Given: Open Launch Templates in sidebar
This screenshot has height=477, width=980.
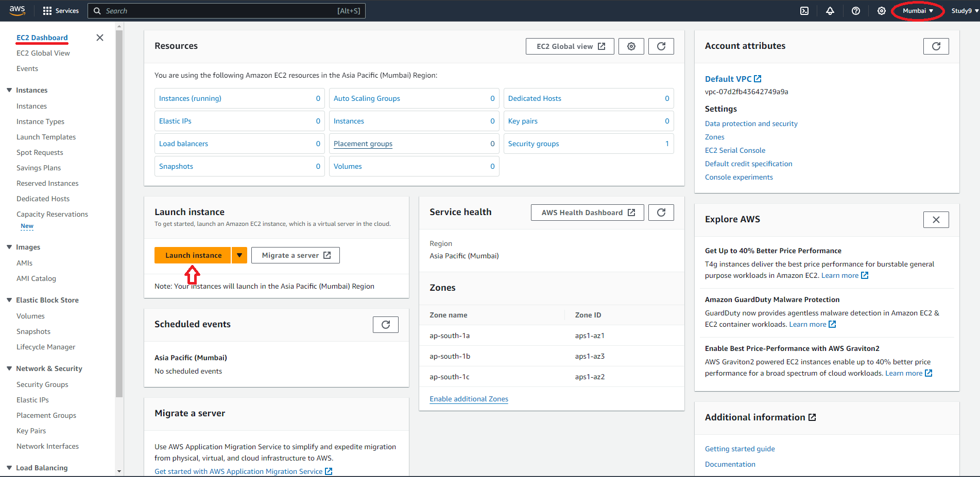Looking at the screenshot, I should click(46, 137).
